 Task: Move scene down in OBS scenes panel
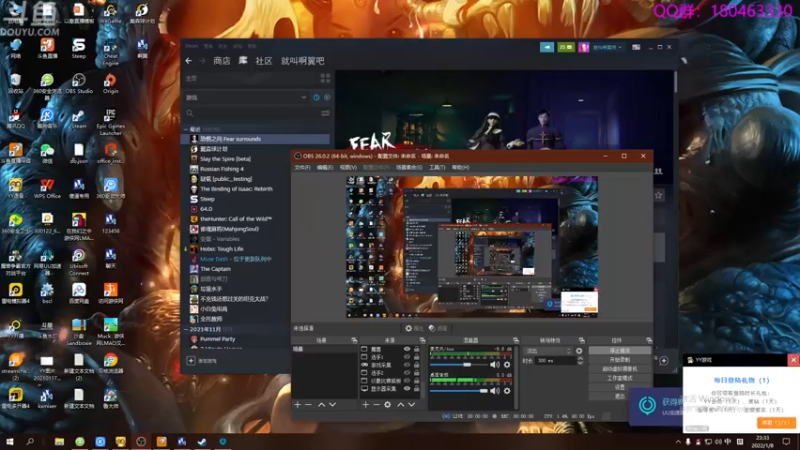(x=332, y=405)
